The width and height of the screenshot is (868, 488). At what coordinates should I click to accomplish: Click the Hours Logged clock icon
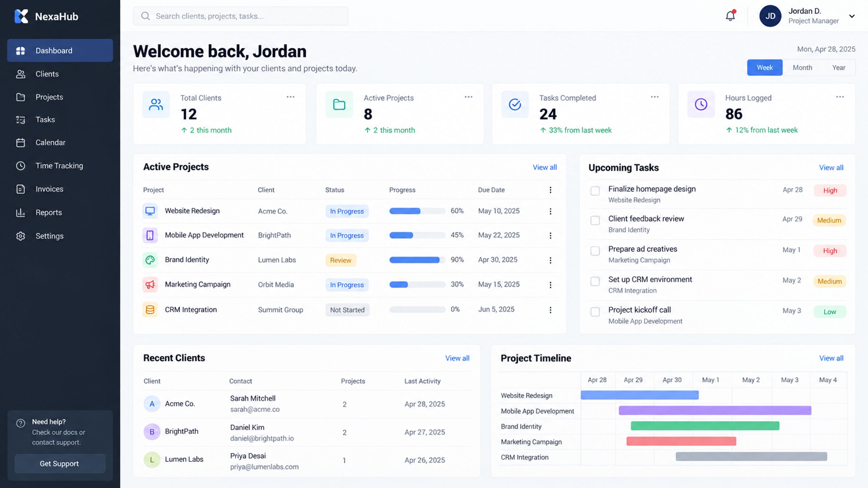pos(701,104)
